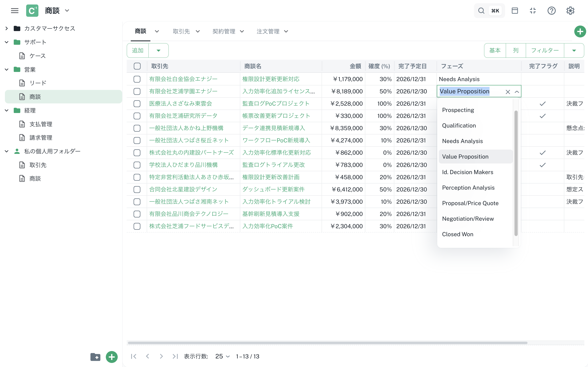Open 請求管理 in the sidebar

41,138
